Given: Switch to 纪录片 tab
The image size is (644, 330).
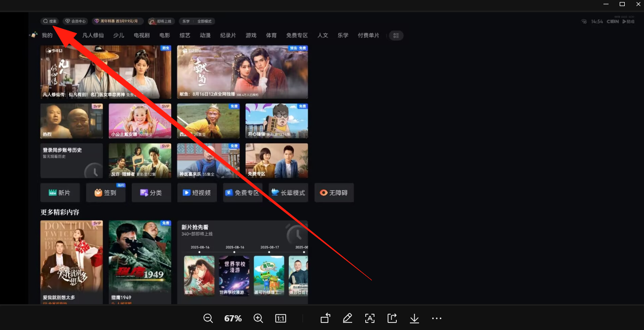Looking at the screenshot, I should tap(228, 35).
